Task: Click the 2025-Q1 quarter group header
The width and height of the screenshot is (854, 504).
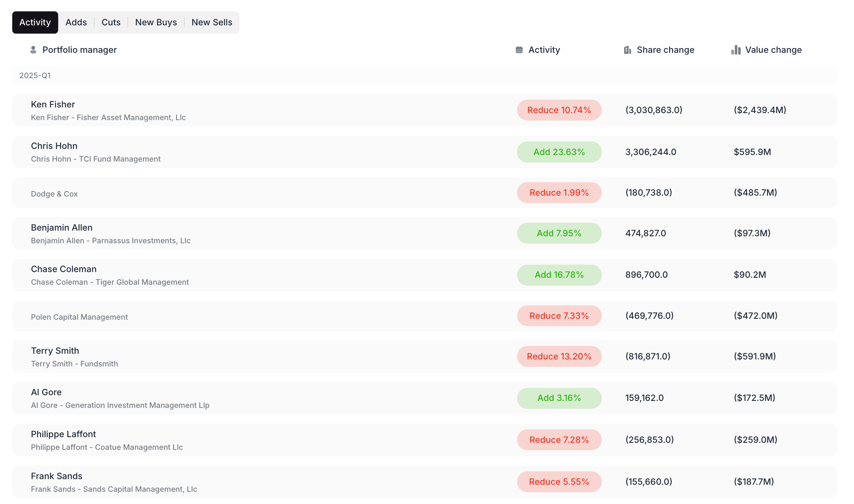Action: point(35,76)
